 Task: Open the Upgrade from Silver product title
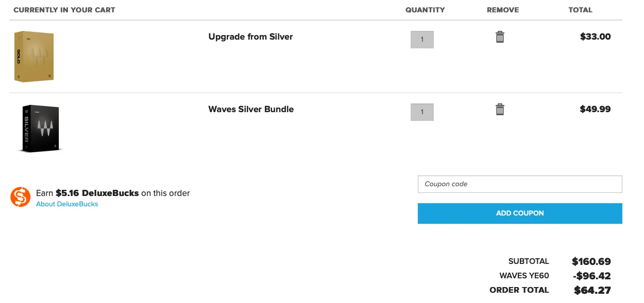click(x=250, y=37)
